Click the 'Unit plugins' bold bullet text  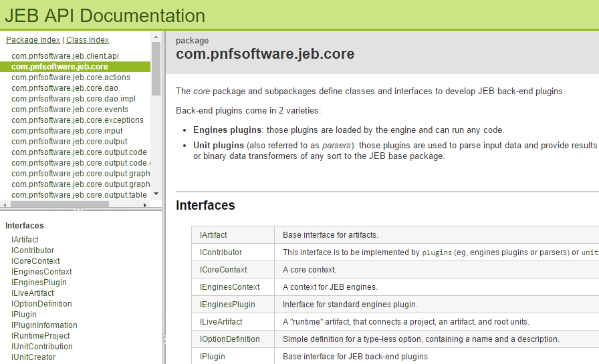coord(219,146)
